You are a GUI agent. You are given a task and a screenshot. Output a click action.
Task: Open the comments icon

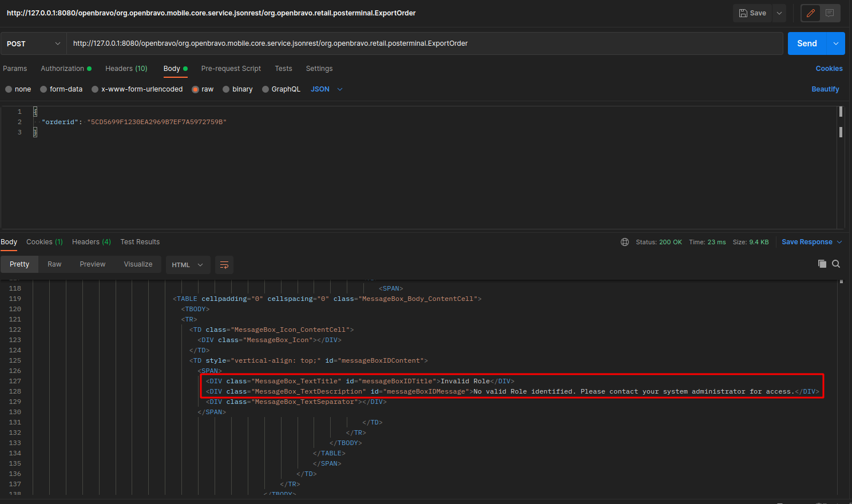point(830,13)
